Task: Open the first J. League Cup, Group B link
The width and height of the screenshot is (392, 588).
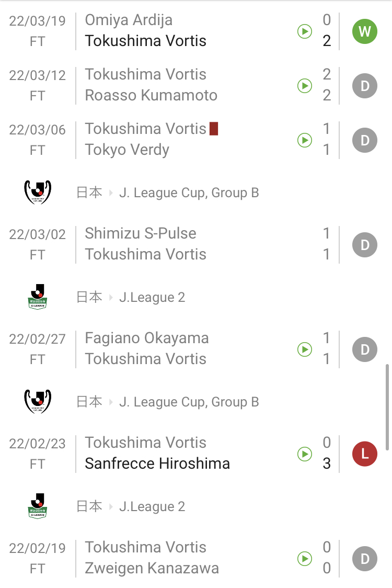Action: [189, 193]
